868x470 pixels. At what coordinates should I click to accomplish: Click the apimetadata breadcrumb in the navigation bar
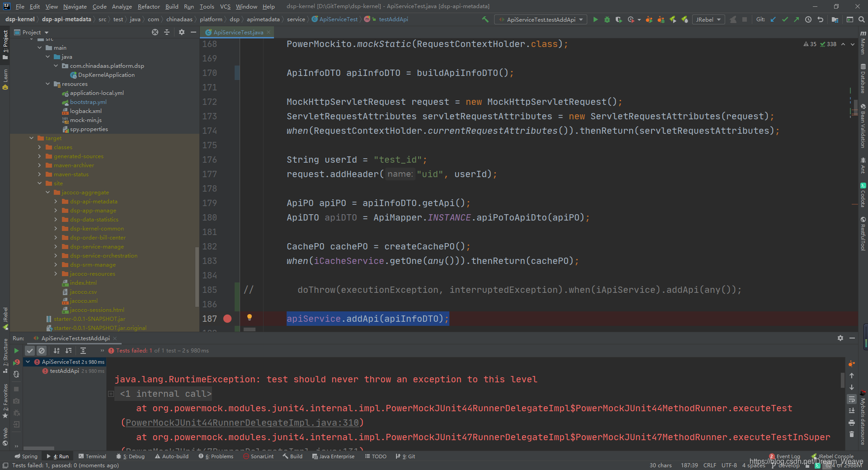[x=263, y=19]
